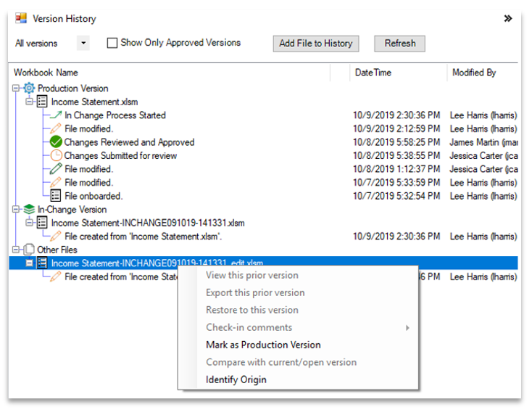This screenshot has height=410, width=532.
Task: Click the pencil icon under Other Files
Action: (x=56, y=276)
